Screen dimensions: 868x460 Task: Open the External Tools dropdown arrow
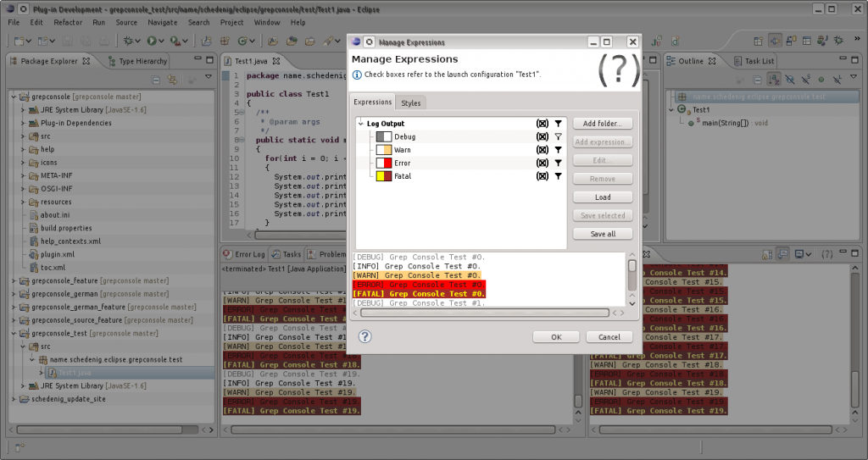pyautogui.click(x=185, y=41)
